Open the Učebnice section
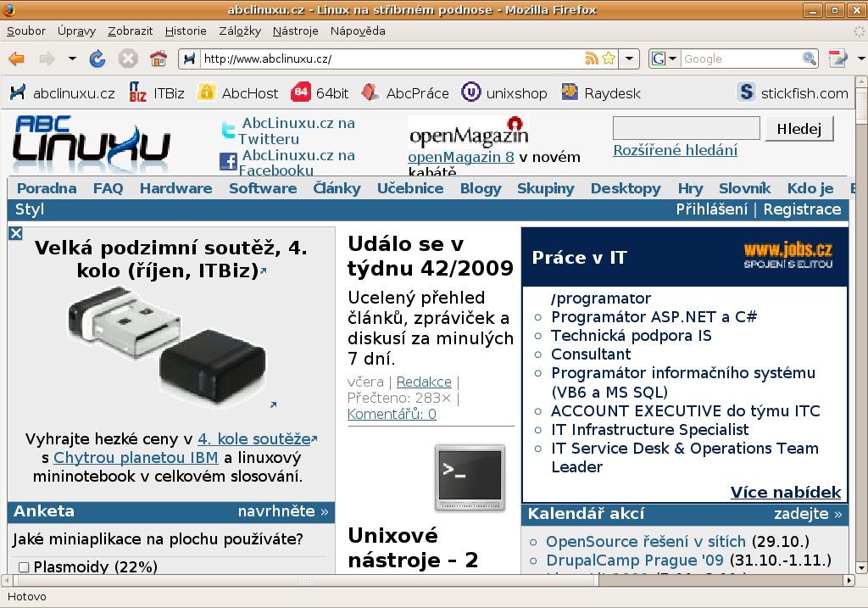 (x=410, y=188)
